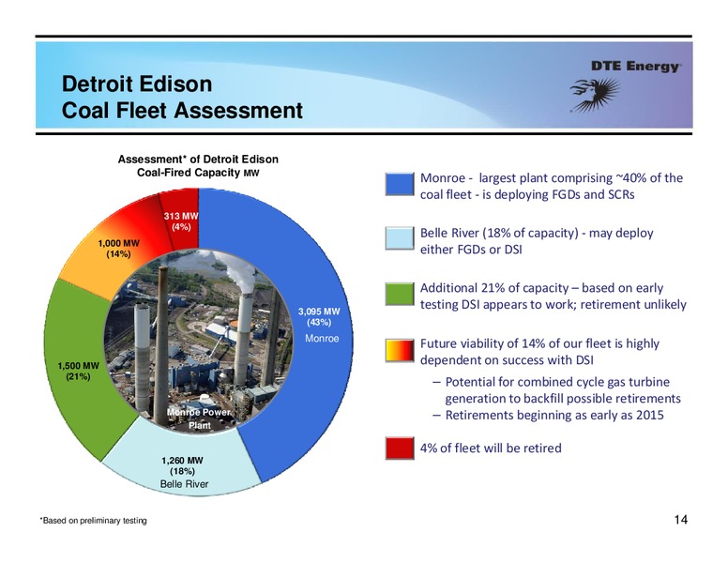Image resolution: width=728 pixels, height=563 pixels.
Task: Click the 'Monroe' label in blue slice
Action: (322, 338)
